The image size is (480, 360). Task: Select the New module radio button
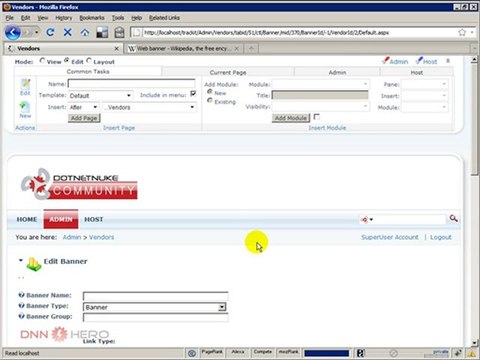point(210,92)
